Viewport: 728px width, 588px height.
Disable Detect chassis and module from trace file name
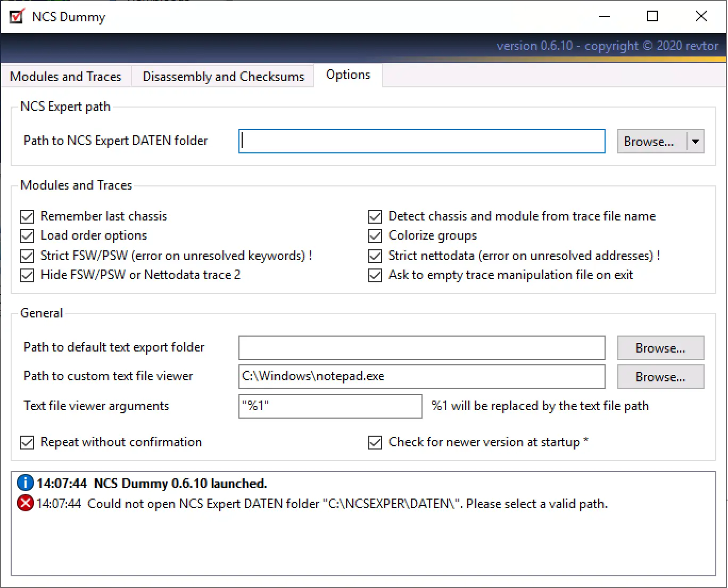tap(375, 216)
